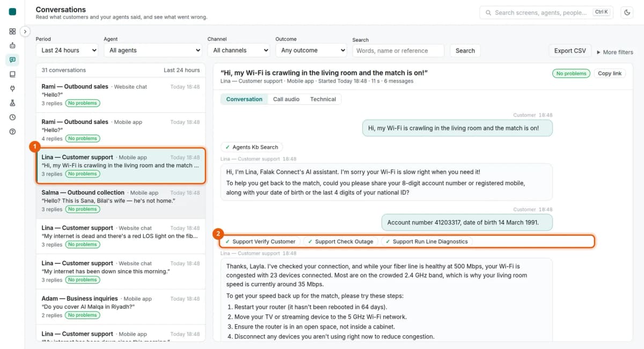Screen dimensions: 644x349
Task: Open the plug integrations icon in sidebar
Action: click(12, 89)
